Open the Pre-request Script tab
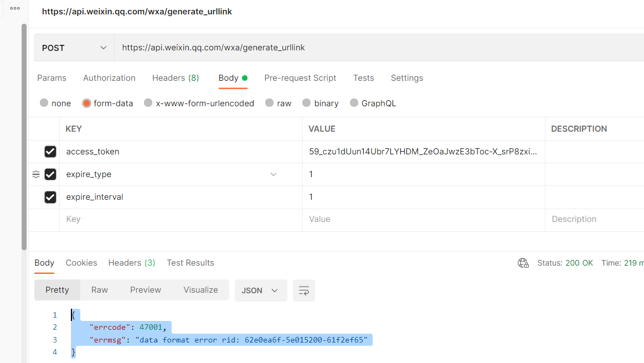Screen dimensions: 644x363 tap(300, 78)
